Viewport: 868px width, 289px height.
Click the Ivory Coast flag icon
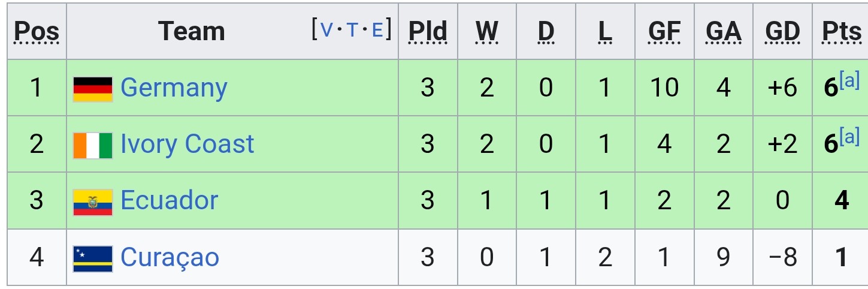[x=93, y=145]
